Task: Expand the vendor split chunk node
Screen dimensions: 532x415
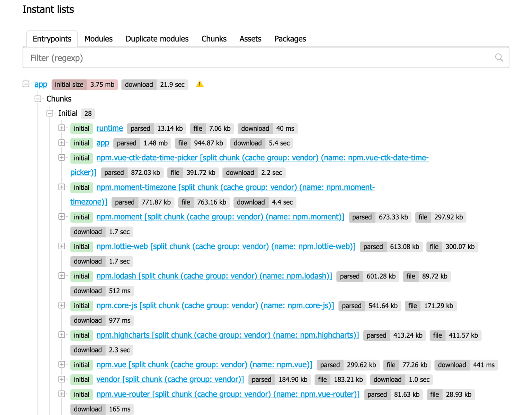Action: tap(62, 379)
